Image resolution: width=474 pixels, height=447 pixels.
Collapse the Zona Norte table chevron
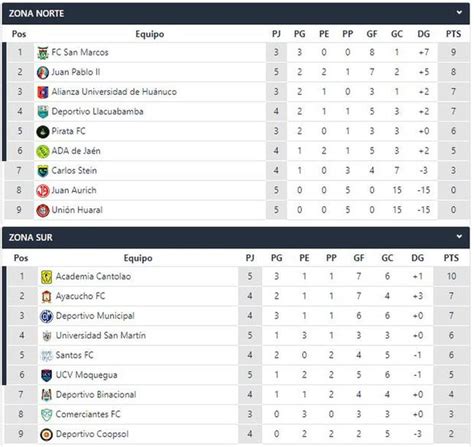[459, 13]
